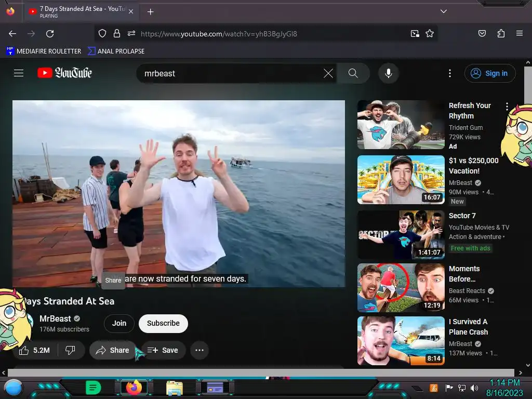Open the Sector 7 movie thumbnail
This screenshot has width=532, height=399.
(401, 235)
